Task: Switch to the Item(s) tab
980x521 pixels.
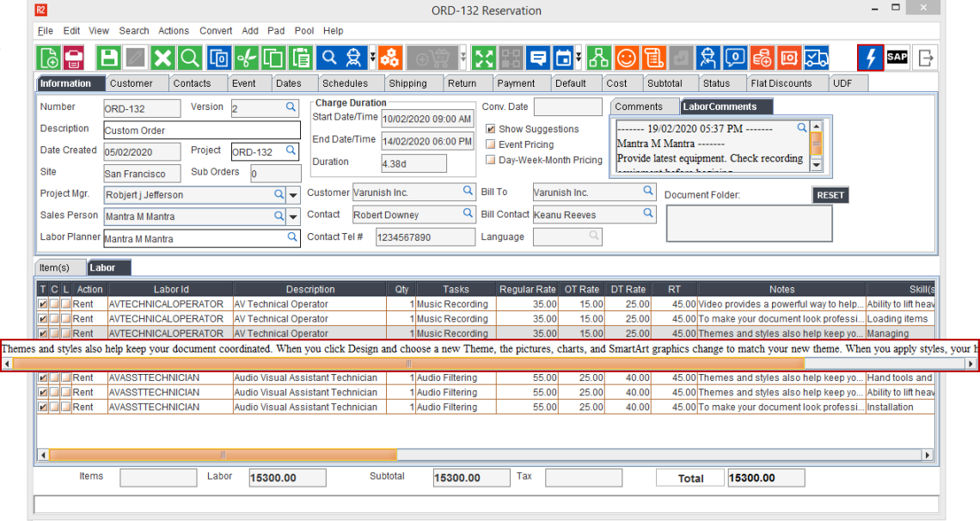Action: click(x=60, y=267)
